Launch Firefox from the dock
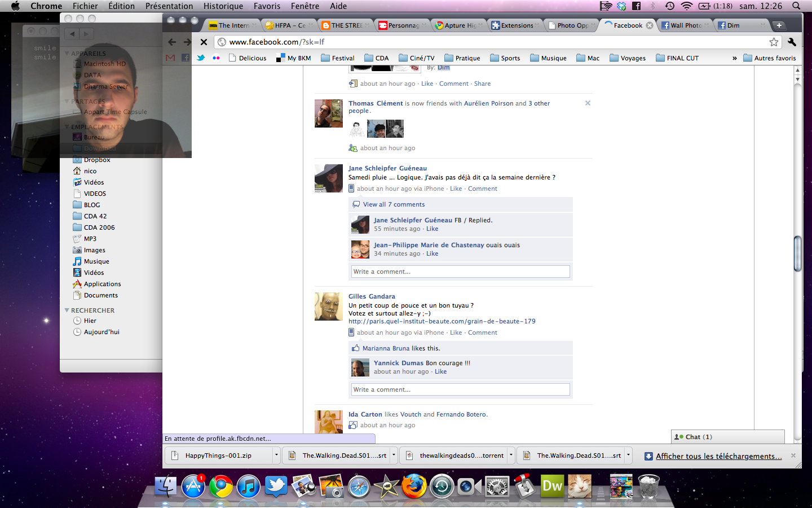The width and height of the screenshot is (812, 508). click(x=413, y=486)
